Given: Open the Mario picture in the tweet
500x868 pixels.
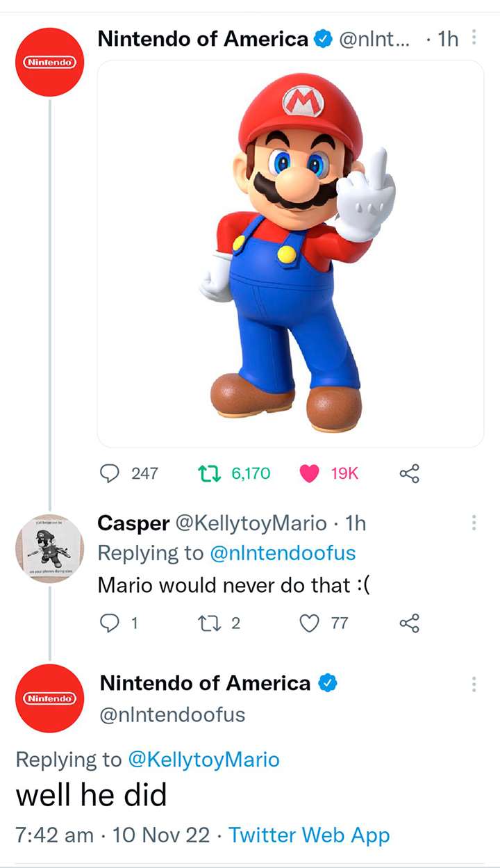Looking at the screenshot, I should click(x=290, y=254).
